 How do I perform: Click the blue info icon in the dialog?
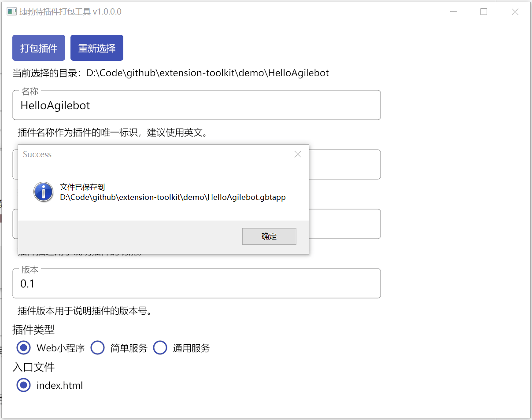(x=43, y=192)
